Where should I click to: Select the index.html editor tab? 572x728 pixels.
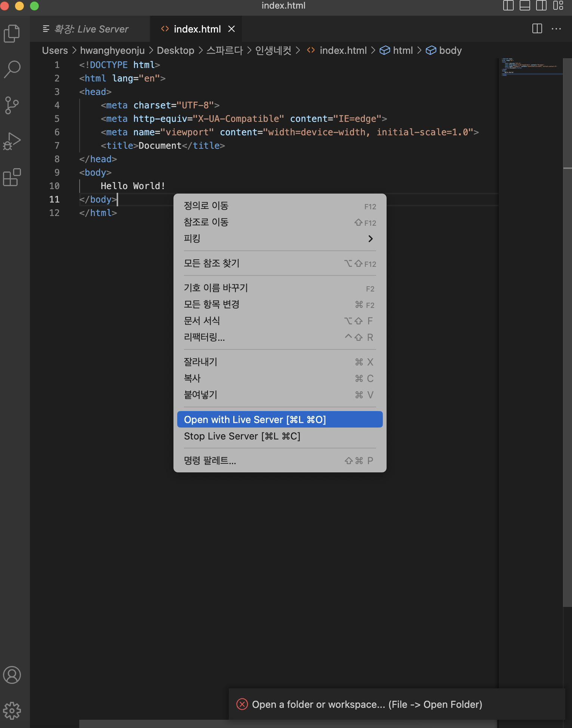(x=196, y=29)
